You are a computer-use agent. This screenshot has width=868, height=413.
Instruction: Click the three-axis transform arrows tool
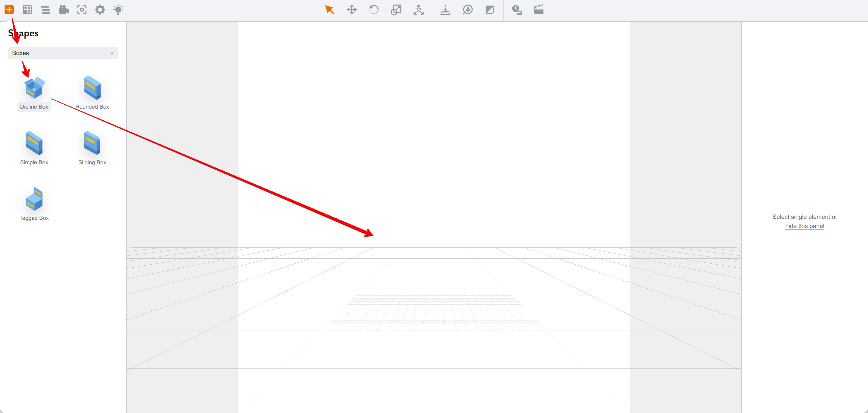pos(418,9)
